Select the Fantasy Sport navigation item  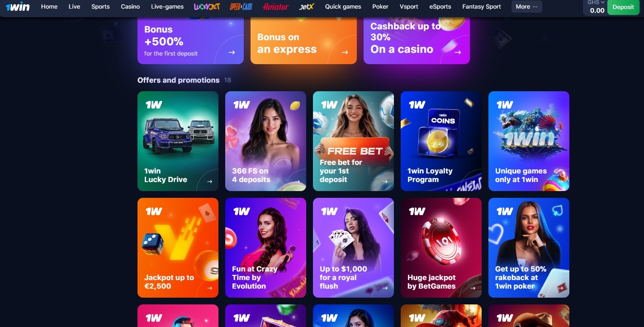pos(482,7)
